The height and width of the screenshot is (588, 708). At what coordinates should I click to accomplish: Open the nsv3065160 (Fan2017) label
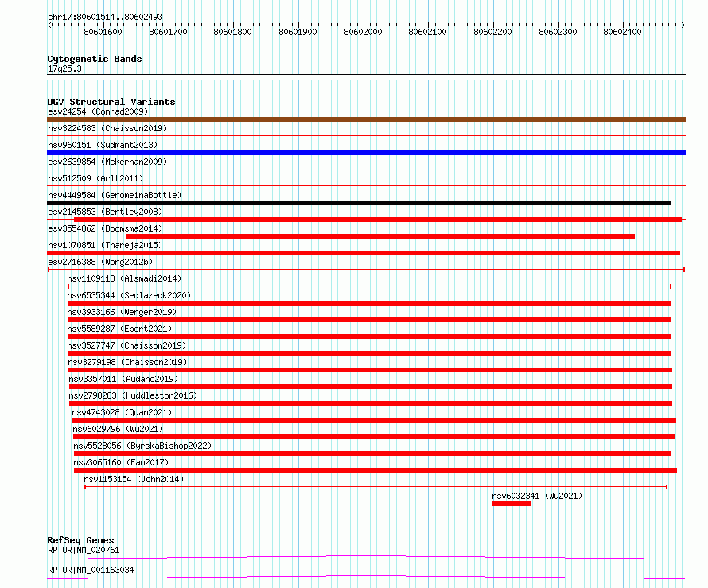pos(121,462)
